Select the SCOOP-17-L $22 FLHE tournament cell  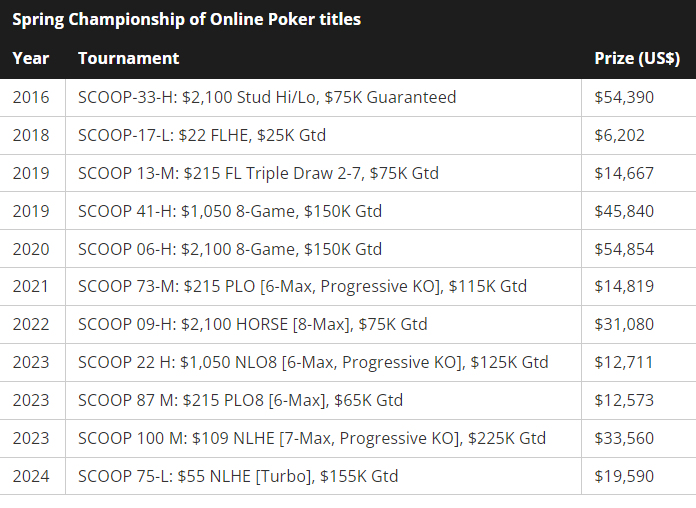click(202, 135)
